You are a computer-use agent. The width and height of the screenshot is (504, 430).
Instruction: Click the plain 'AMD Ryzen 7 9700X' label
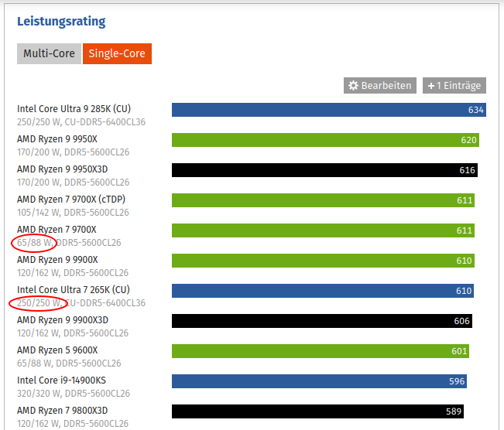pos(57,230)
